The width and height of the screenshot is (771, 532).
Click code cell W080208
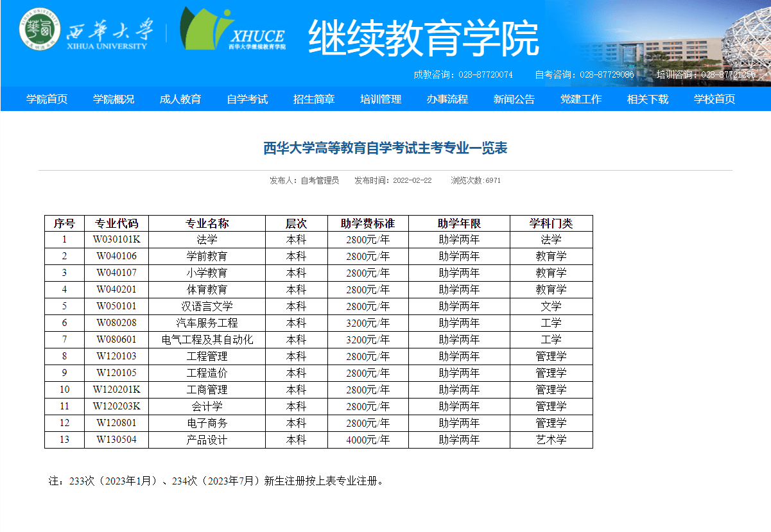click(x=117, y=323)
